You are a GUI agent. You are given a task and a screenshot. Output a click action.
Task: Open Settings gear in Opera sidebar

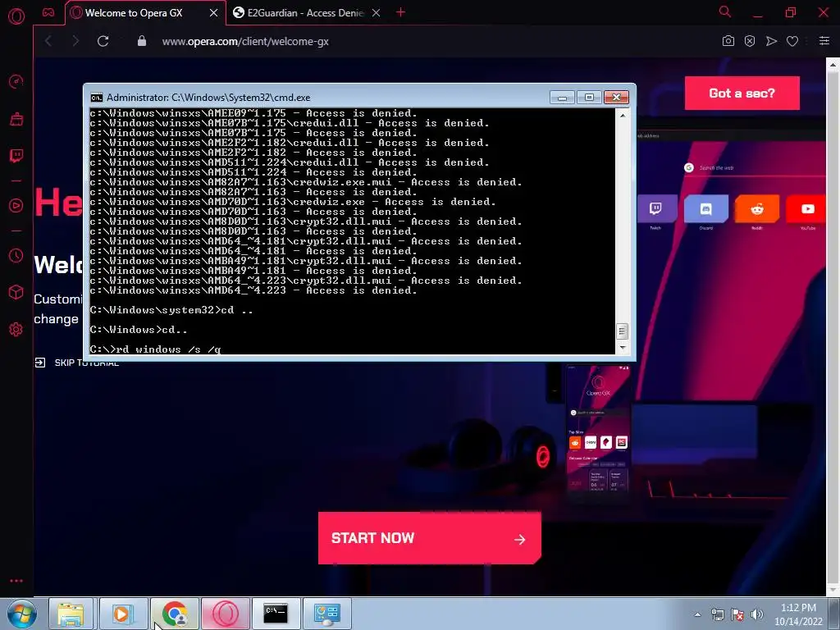[16, 329]
